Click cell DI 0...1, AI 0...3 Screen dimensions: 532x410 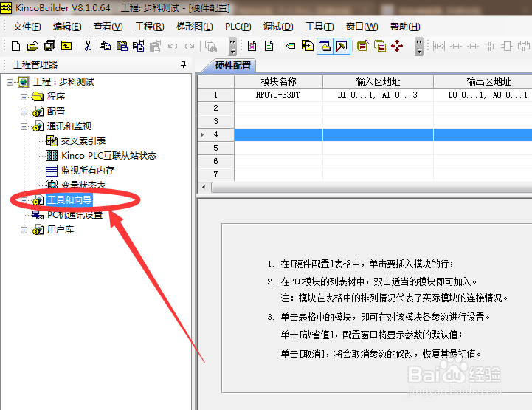(378, 95)
